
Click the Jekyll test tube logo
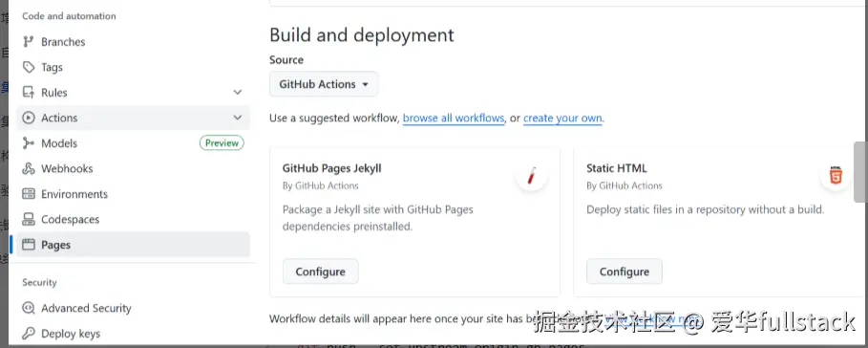click(532, 176)
